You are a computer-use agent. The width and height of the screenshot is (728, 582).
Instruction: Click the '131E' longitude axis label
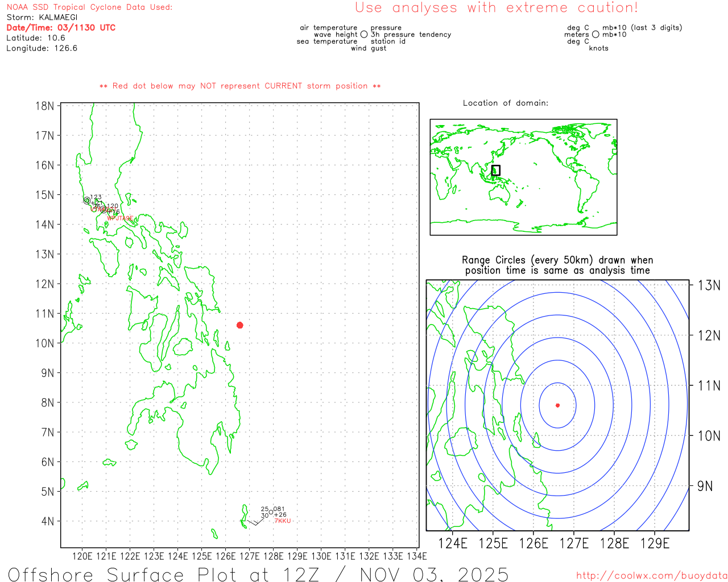point(345,556)
